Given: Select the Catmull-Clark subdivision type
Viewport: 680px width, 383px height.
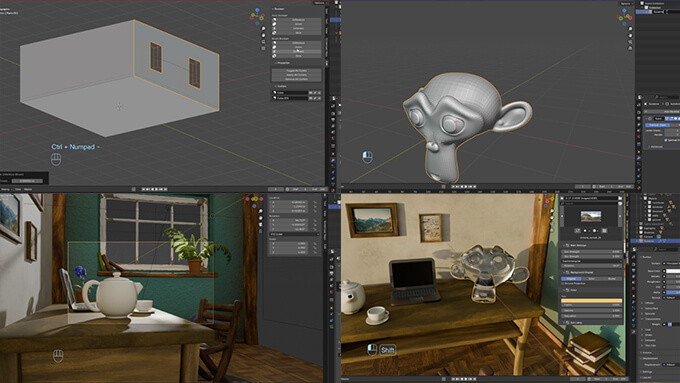Looking at the screenshot, I should click(657, 125).
